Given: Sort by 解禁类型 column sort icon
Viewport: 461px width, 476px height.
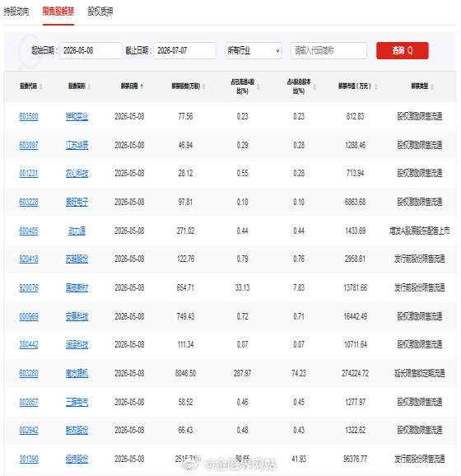Looking at the screenshot, I should click(432, 86).
